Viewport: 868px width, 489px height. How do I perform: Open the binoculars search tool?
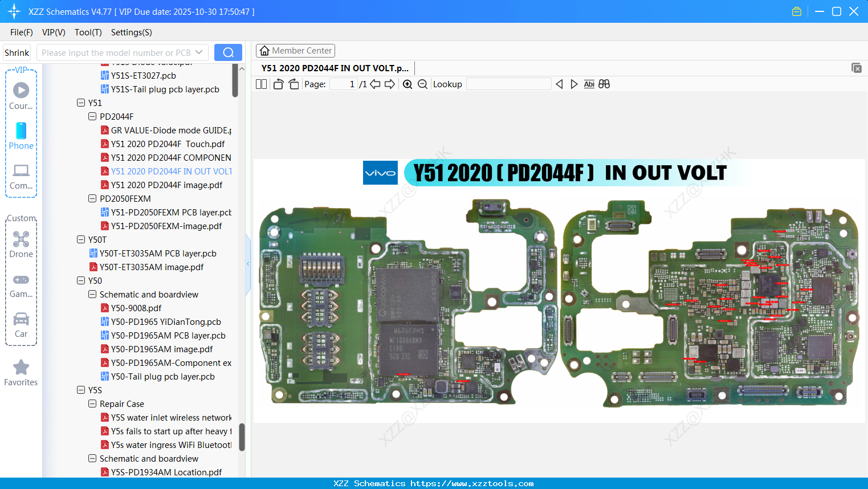click(604, 84)
